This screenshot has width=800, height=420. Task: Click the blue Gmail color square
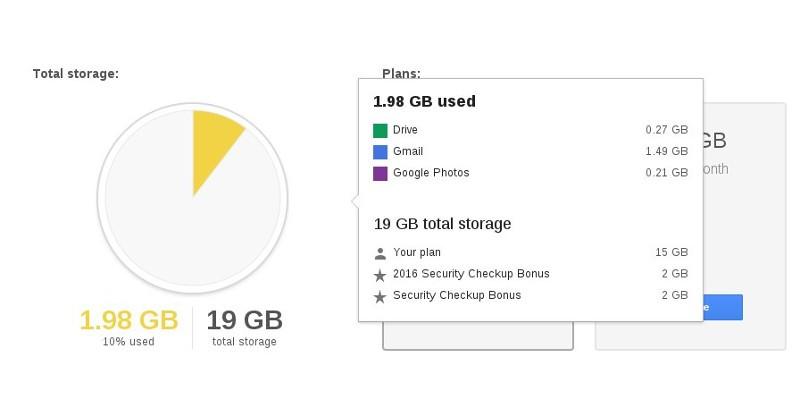[x=380, y=152]
